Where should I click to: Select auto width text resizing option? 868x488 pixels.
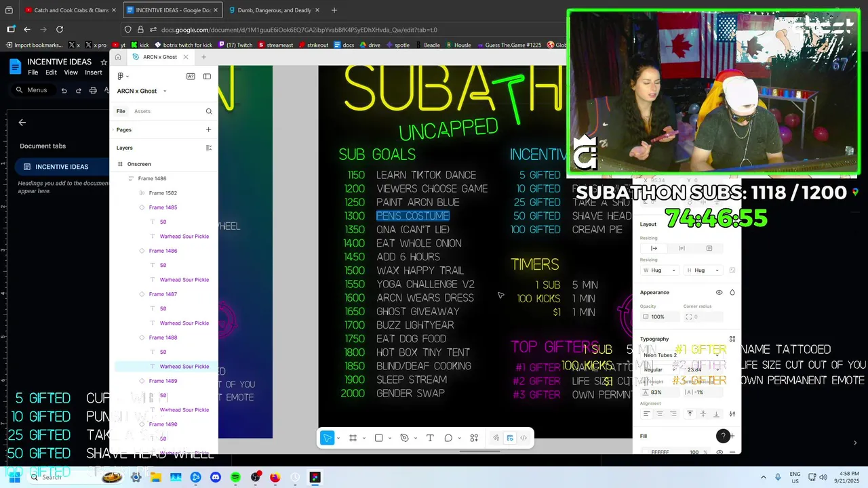click(654, 248)
